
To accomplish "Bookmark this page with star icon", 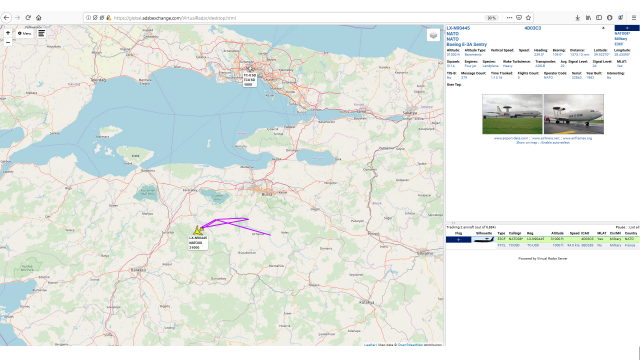I will point(528,18).
